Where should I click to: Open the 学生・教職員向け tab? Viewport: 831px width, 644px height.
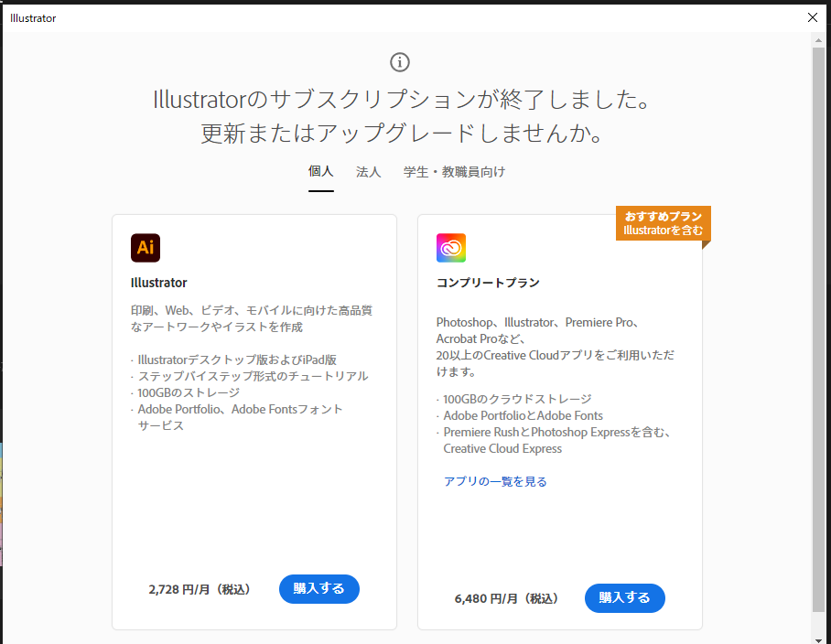click(454, 172)
